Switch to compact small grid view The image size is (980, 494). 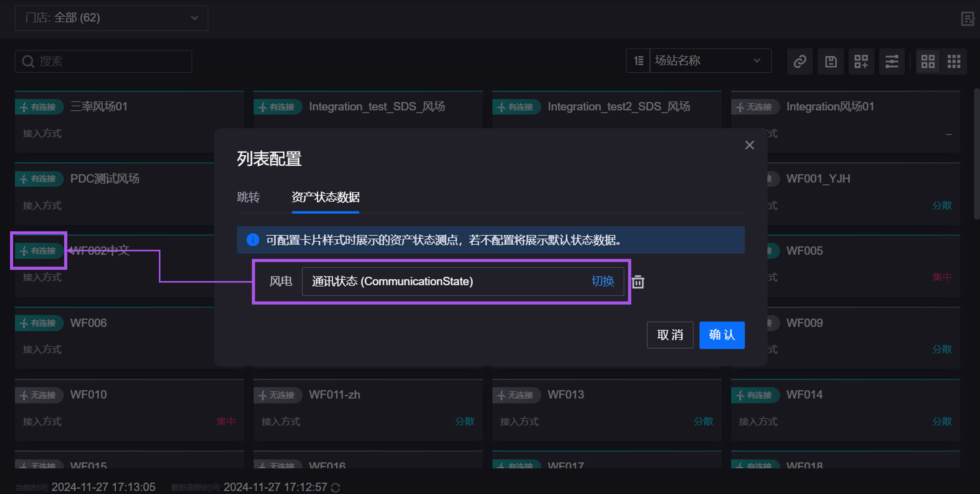(954, 61)
